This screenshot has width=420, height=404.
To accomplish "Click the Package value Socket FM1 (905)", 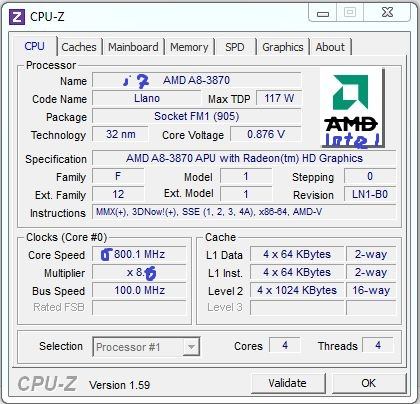I will pyautogui.click(x=197, y=116).
